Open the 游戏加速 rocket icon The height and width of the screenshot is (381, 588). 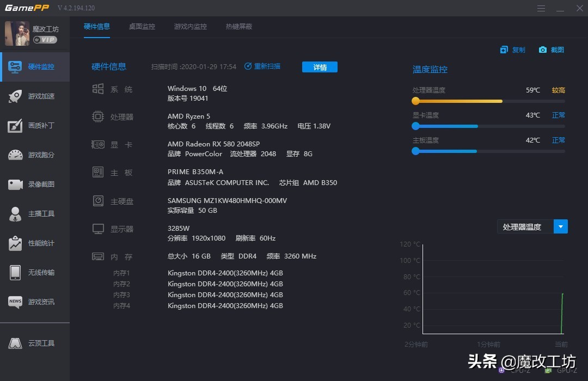15,96
